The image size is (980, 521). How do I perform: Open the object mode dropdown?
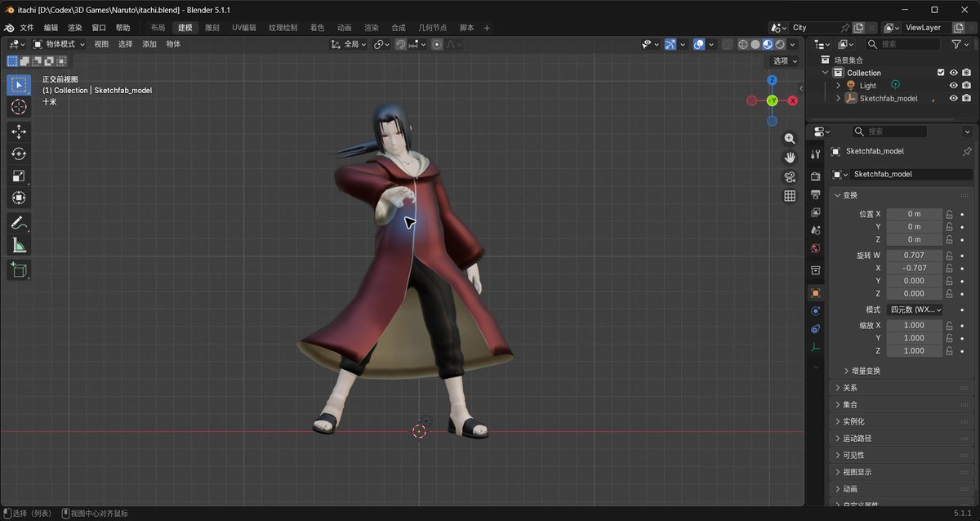pos(59,44)
